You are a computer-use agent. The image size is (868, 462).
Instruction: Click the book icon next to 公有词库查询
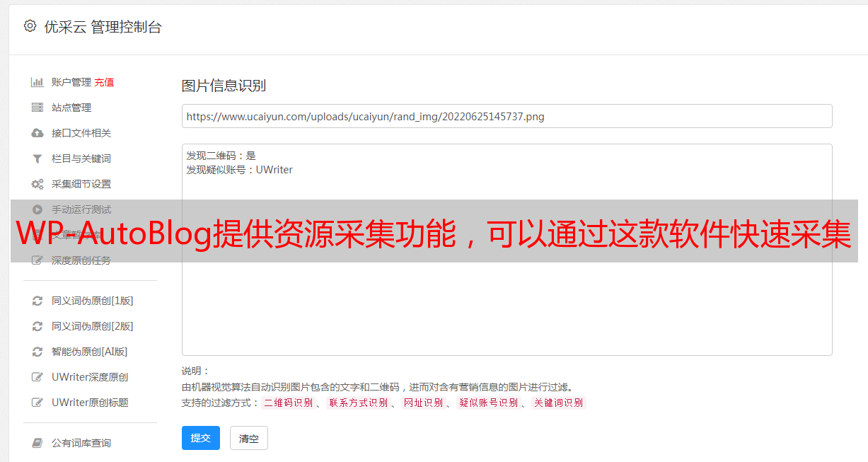coord(37,443)
